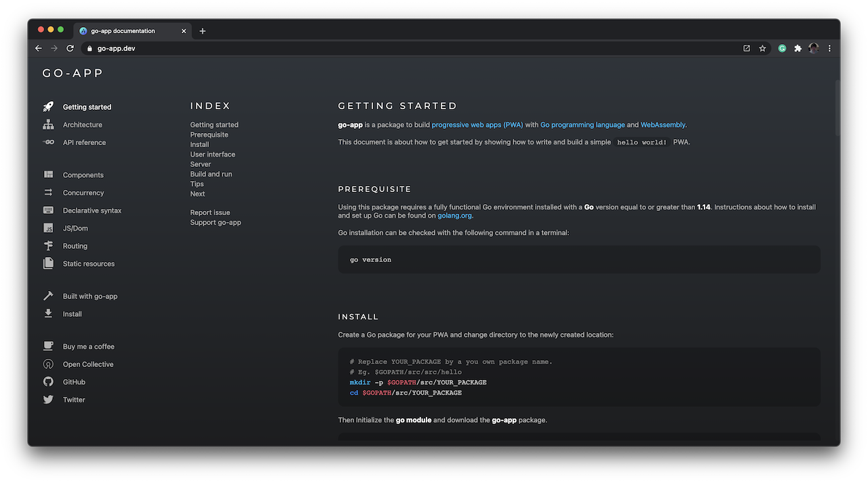Follow the progressive web apps (PWA) link

point(477,125)
